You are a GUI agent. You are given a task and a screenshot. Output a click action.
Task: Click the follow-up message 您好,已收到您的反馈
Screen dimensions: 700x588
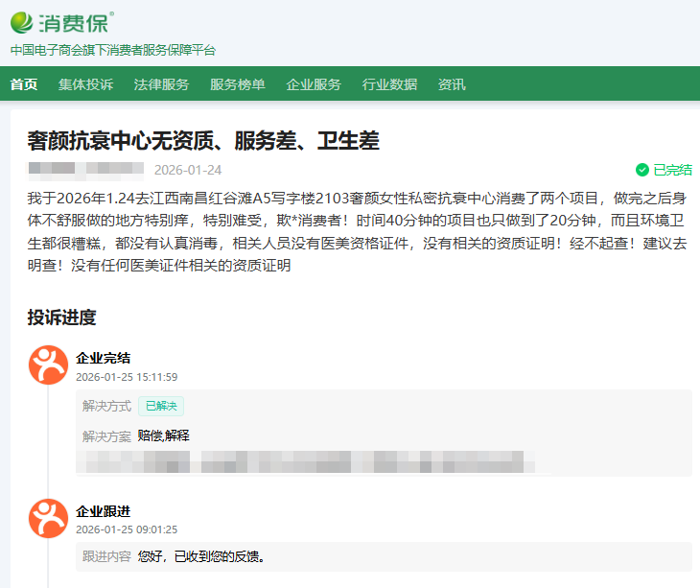(x=201, y=556)
